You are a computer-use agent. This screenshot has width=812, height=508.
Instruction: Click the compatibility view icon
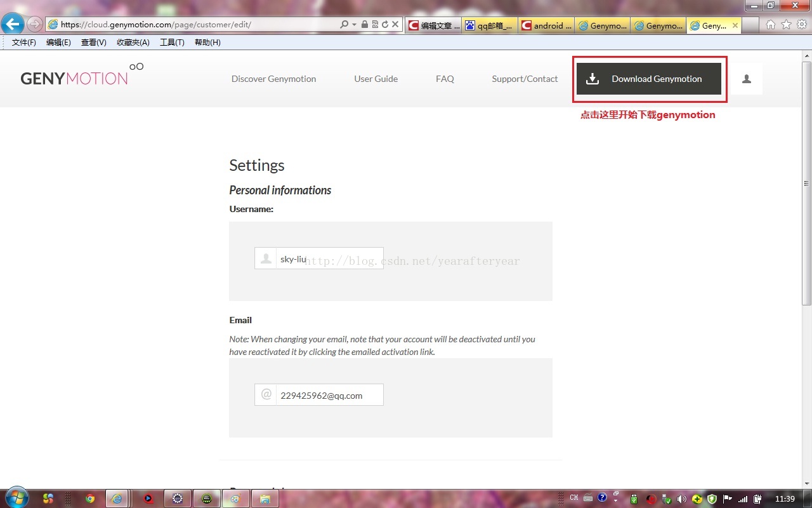coord(375,25)
